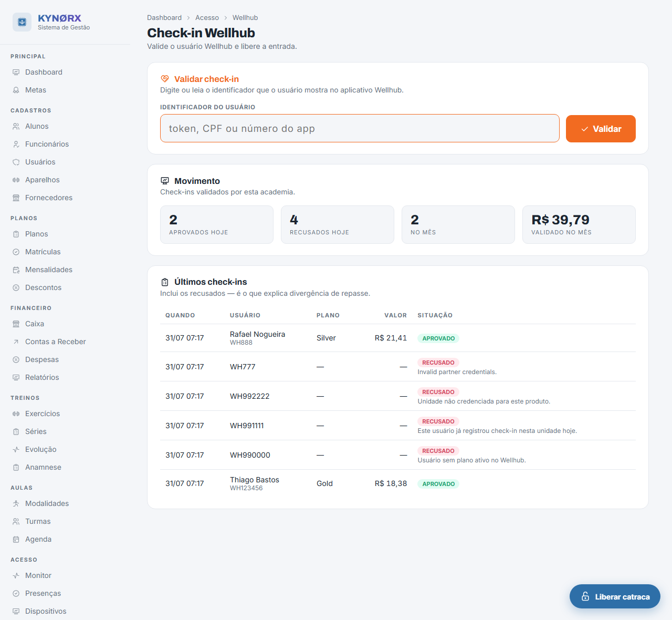Go to Despesas menu item
672x620 pixels.
pos(65,359)
